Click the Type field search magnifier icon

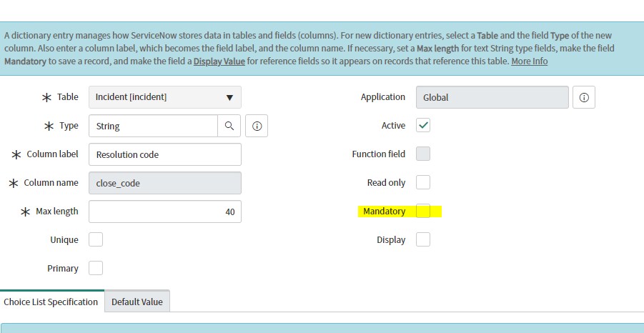pyautogui.click(x=229, y=126)
